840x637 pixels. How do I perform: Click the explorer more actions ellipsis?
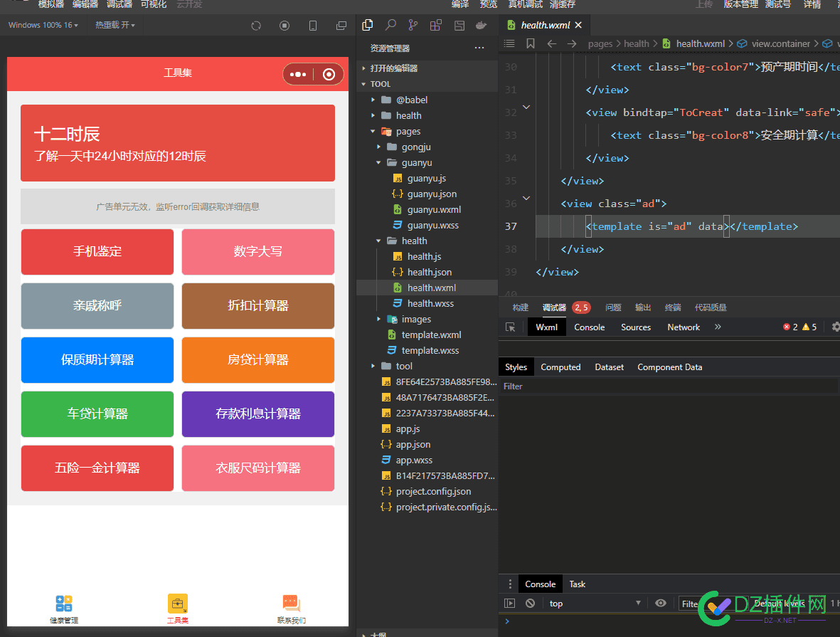pyautogui.click(x=479, y=48)
